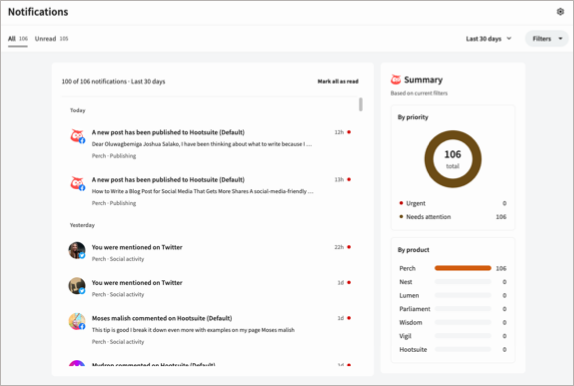Screen dimensions: 574x386
Task: Click the Yesterday section heading
Action: [x=82, y=225]
